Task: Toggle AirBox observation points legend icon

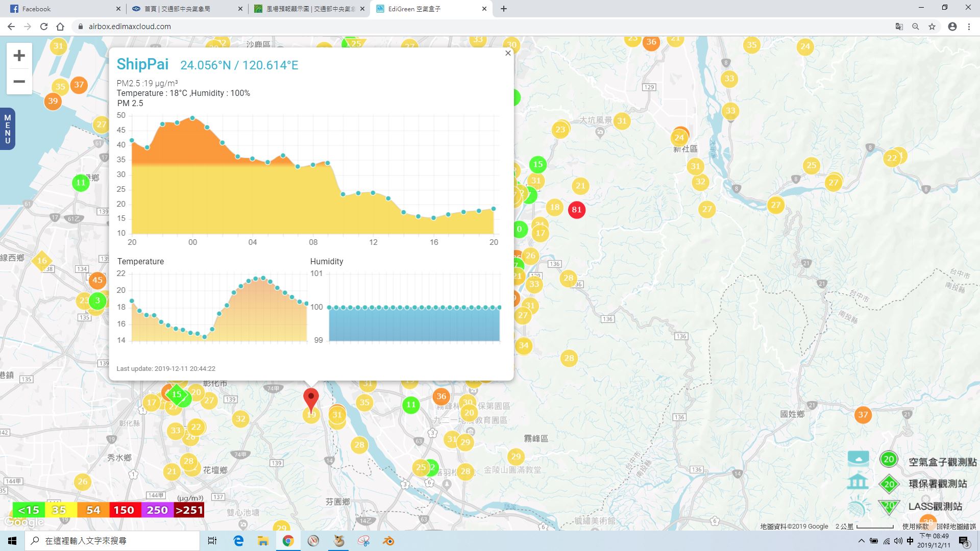Action: (889, 459)
